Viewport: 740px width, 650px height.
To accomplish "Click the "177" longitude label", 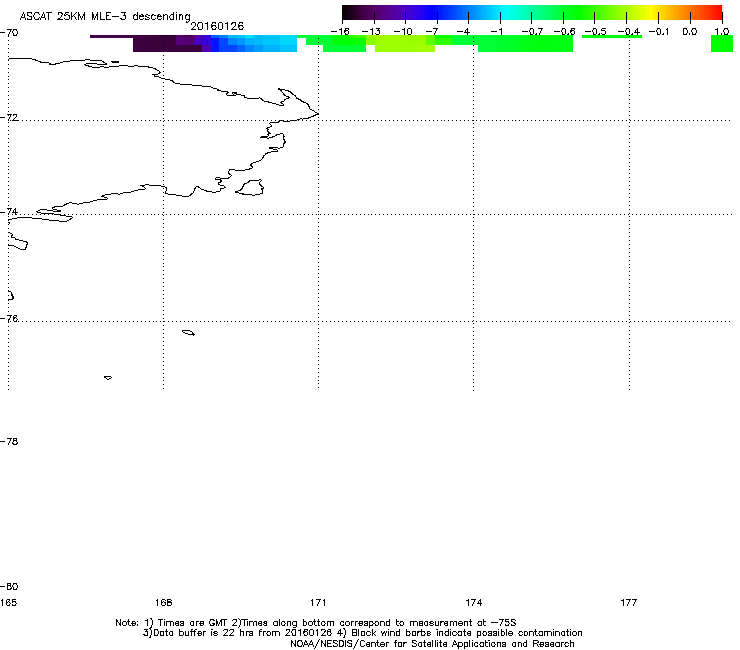I will (629, 602).
